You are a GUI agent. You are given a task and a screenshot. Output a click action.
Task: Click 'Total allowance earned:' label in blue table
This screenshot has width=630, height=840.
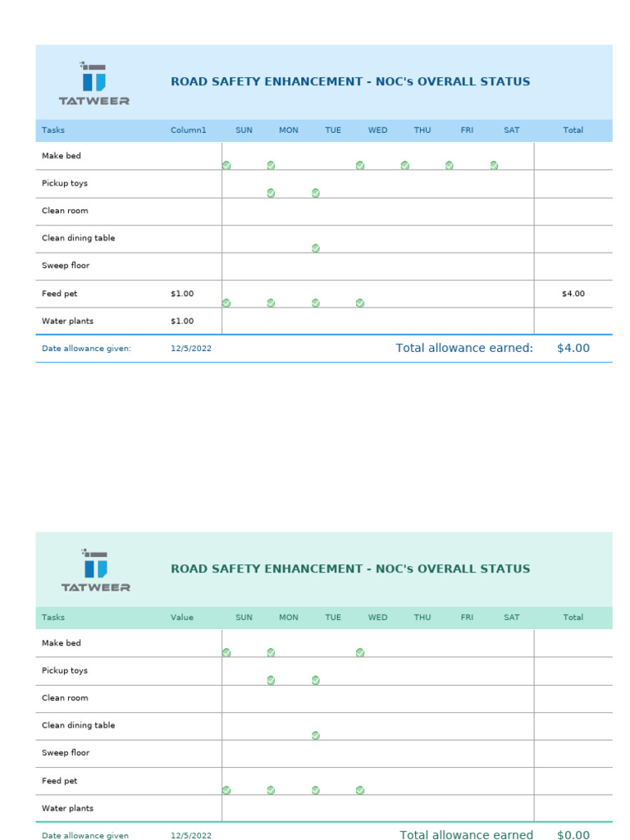(x=464, y=348)
